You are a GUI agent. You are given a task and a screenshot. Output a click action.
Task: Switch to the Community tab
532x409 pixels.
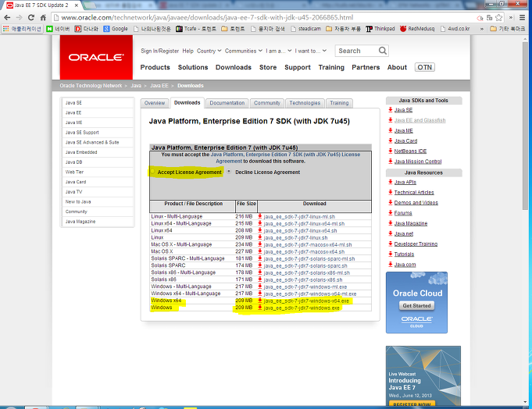267,103
